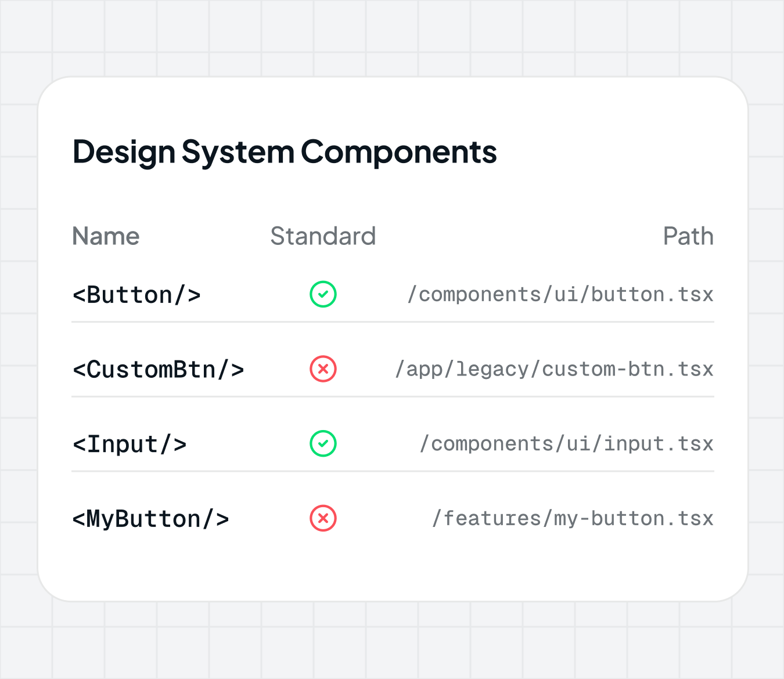
Task: Select the <MyButton/> component name
Action: click(x=150, y=519)
